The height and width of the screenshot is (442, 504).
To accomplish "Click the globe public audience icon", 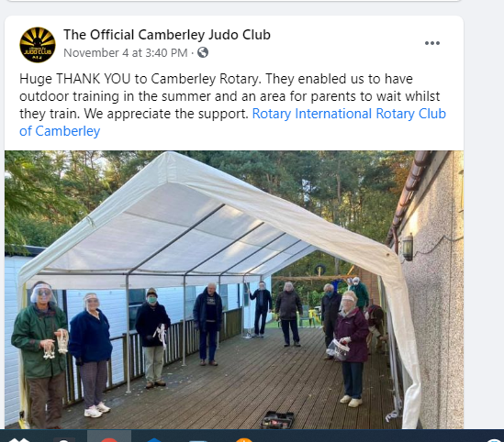I will [x=203, y=52].
